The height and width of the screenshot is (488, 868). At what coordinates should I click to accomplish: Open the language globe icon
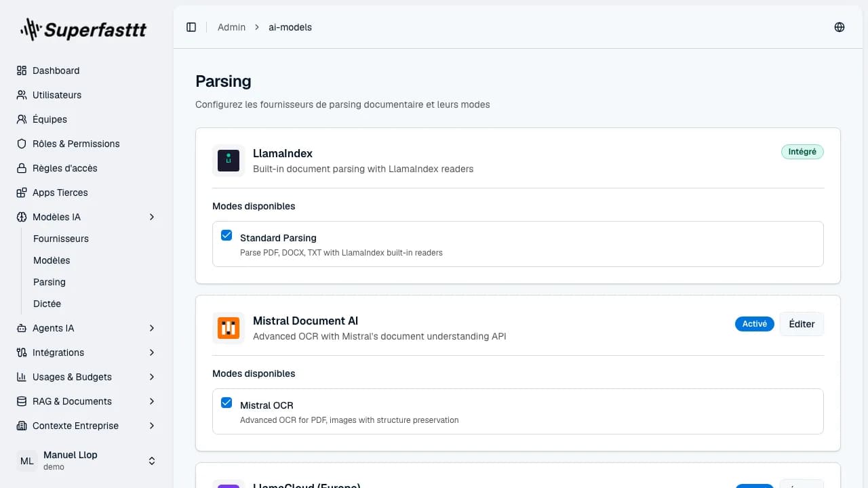point(840,27)
